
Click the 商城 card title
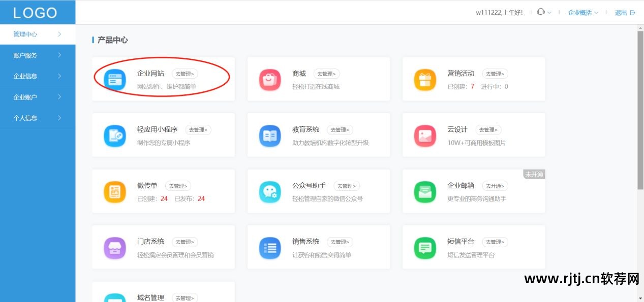coord(299,74)
